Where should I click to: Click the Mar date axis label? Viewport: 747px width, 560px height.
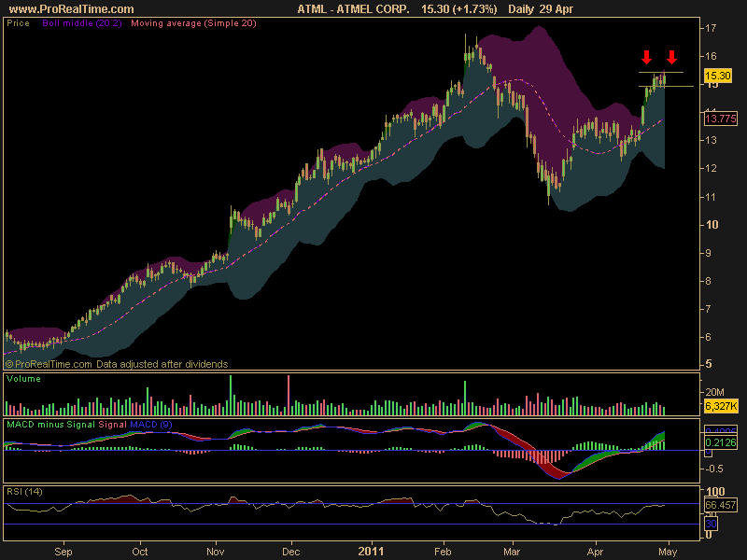pyautogui.click(x=512, y=552)
